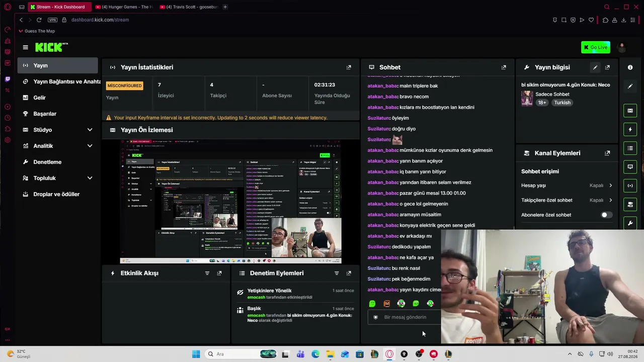This screenshot has width=644, height=362.
Task: Open the Başarılar page
Action: 58,114
